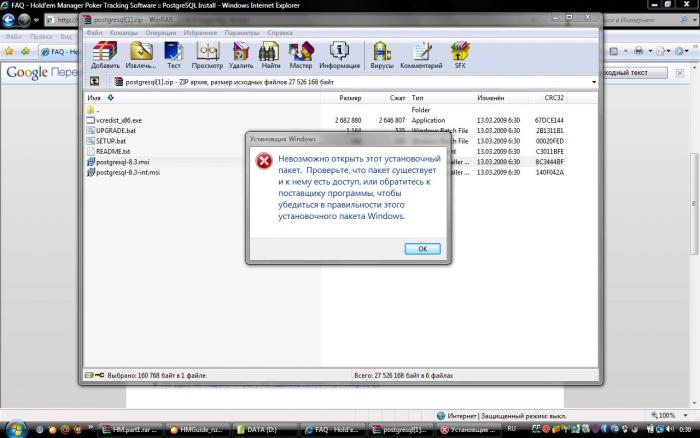Viewport: 700px width, 438px height.
Task: Click the up-one-level folder icon in WinRAR
Action: (x=94, y=81)
